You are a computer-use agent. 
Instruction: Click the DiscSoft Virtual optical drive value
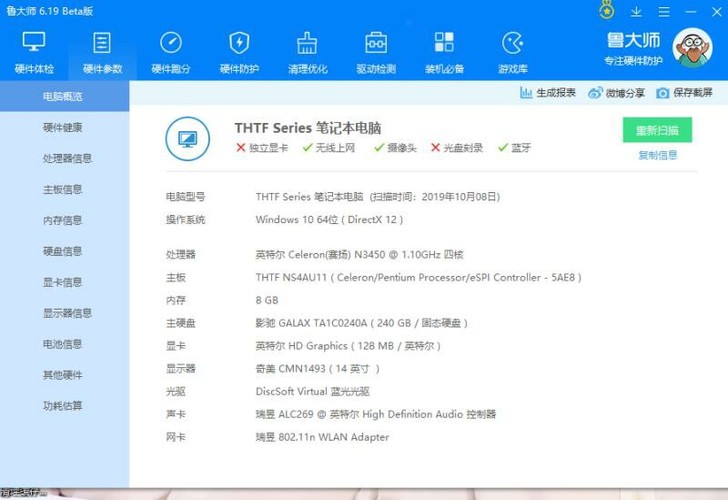[312, 391]
